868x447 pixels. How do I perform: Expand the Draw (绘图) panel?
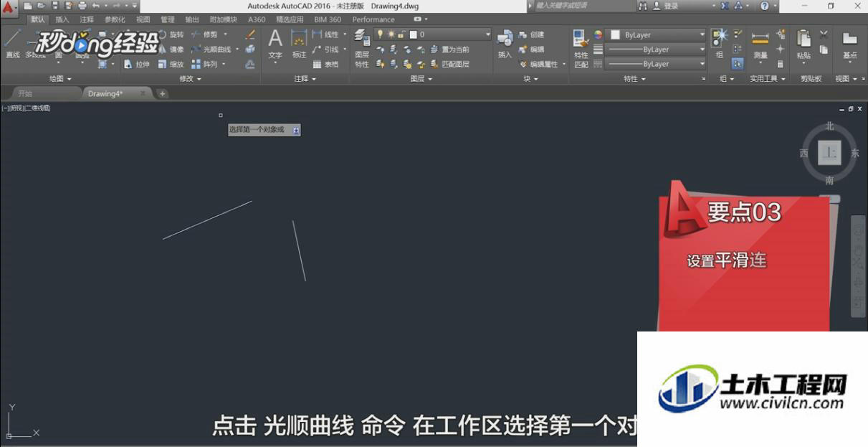[x=59, y=79]
